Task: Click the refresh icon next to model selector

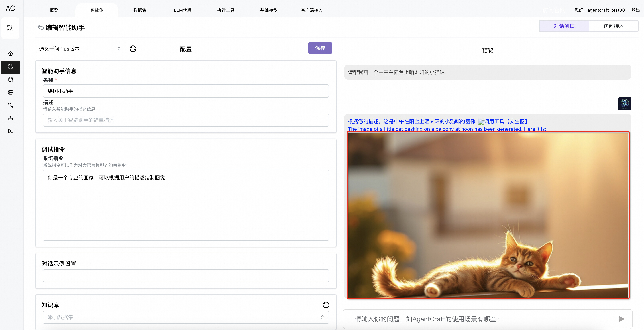Action: (x=133, y=49)
